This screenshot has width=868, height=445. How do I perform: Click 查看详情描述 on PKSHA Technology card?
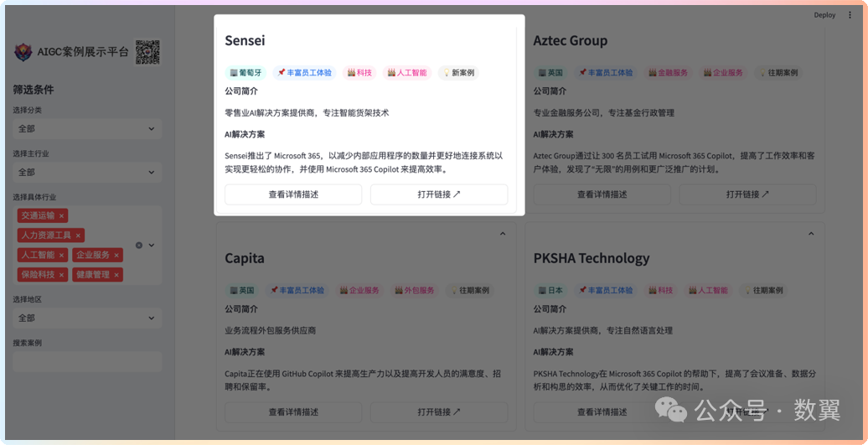click(x=602, y=412)
